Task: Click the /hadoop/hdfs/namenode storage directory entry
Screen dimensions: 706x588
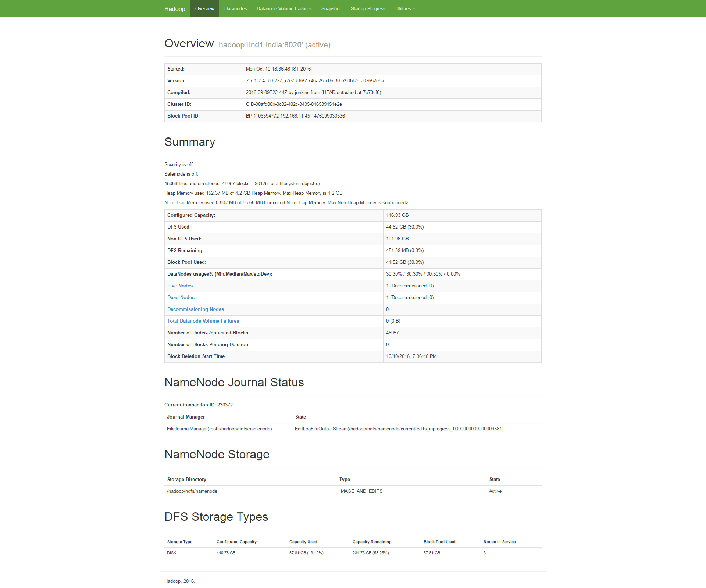Action: 192,491
